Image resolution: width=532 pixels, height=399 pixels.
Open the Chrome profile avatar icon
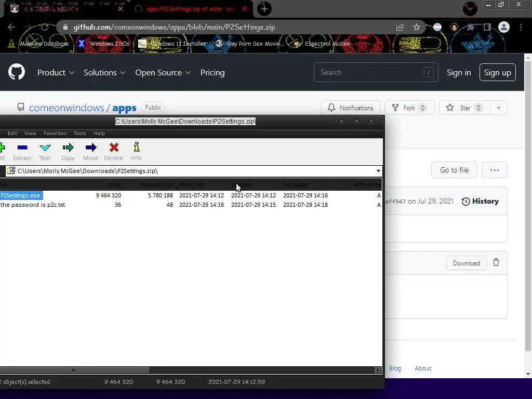tap(504, 27)
